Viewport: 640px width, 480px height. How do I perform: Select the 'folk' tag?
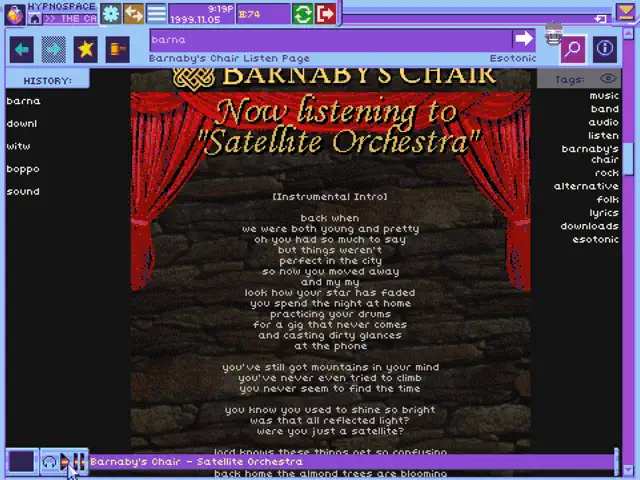[607, 200]
